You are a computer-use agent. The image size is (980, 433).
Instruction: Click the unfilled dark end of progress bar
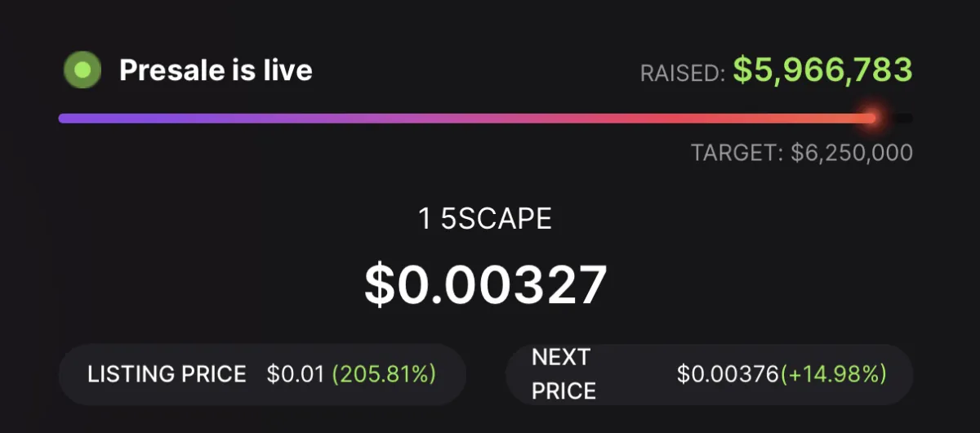pos(899,118)
